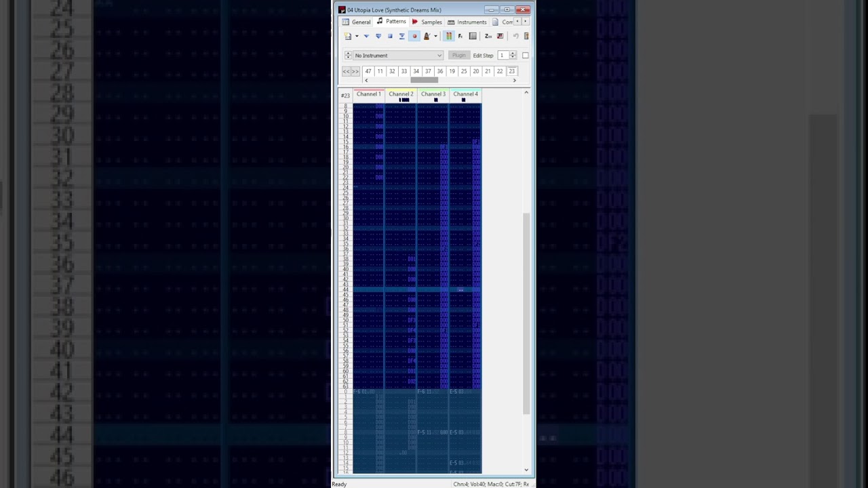Image resolution: width=868 pixels, height=488 pixels.
Task: Play pattern from start icon
Action: point(378,36)
